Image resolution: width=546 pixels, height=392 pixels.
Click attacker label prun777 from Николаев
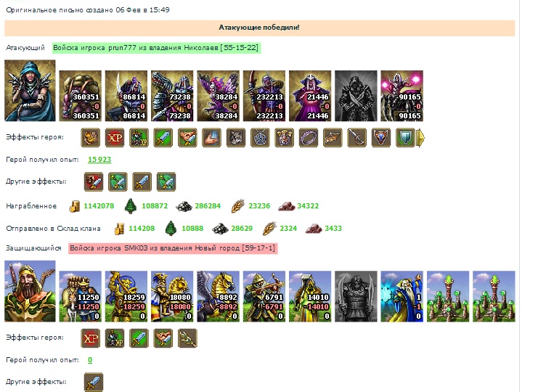coord(156,48)
